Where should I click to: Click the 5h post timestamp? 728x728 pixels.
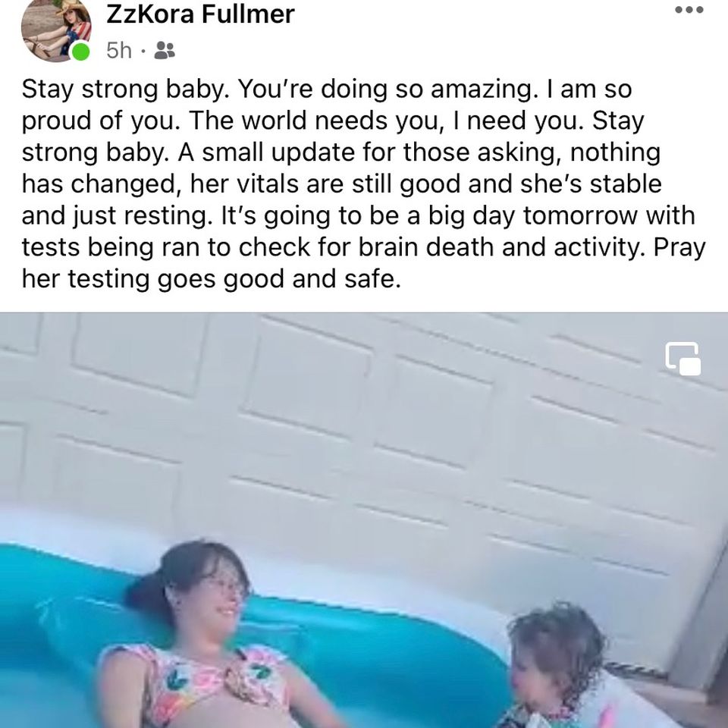(119, 51)
